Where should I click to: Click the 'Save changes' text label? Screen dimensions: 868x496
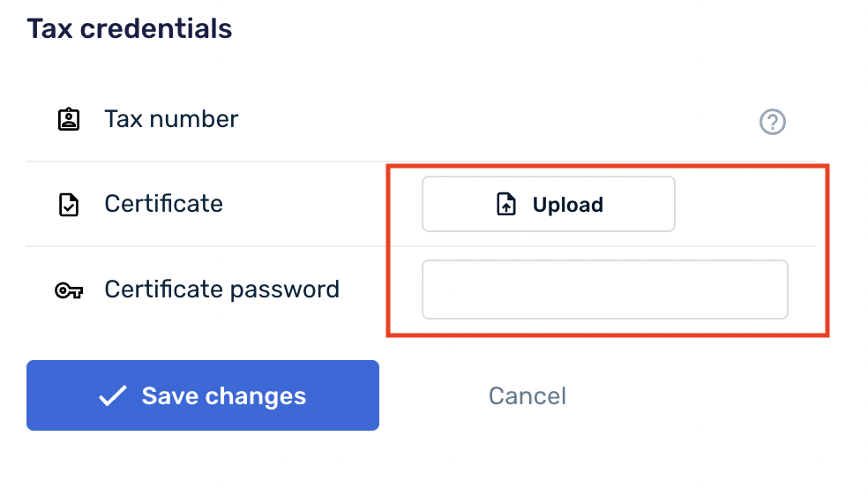[223, 396]
